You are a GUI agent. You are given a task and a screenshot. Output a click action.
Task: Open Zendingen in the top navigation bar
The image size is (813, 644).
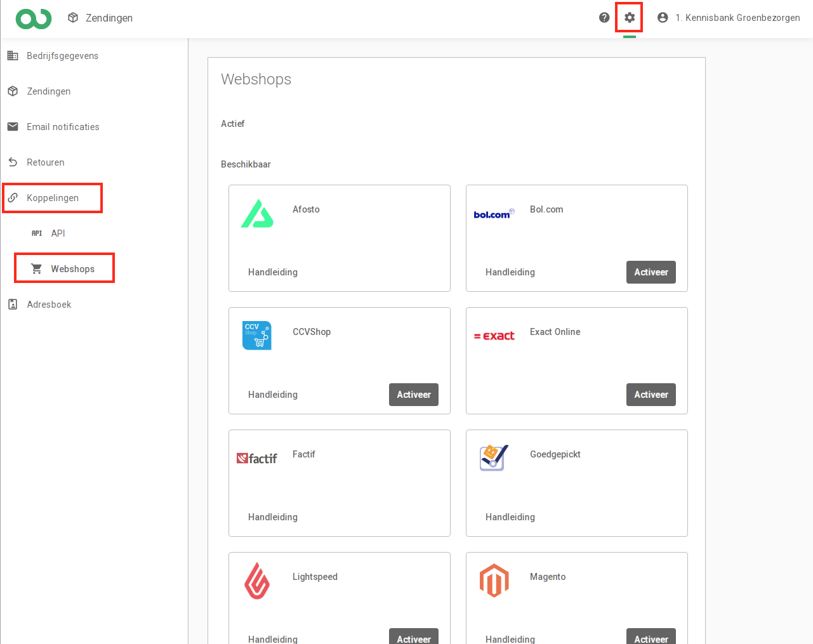coord(101,18)
